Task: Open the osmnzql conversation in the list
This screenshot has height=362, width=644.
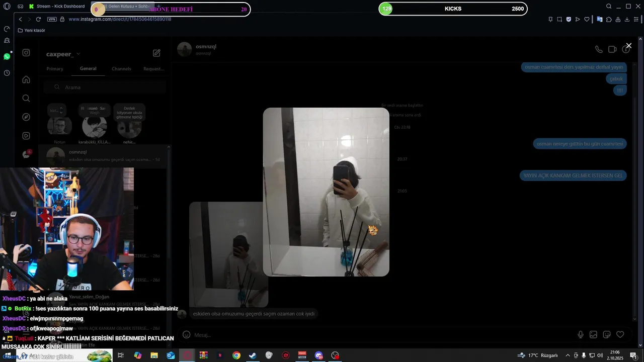Action: 105,156
